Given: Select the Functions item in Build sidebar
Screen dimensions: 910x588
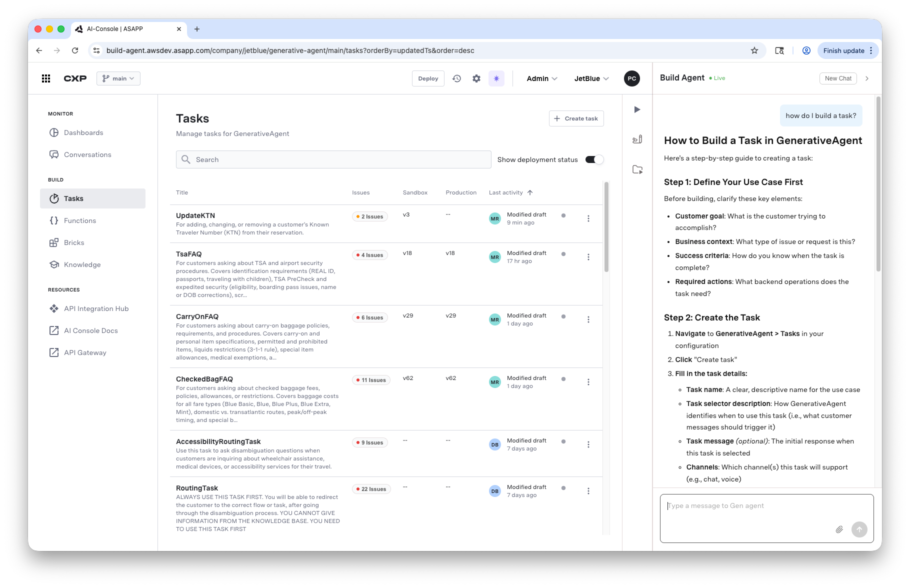Looking at the screenshot, I should [80, 220].
